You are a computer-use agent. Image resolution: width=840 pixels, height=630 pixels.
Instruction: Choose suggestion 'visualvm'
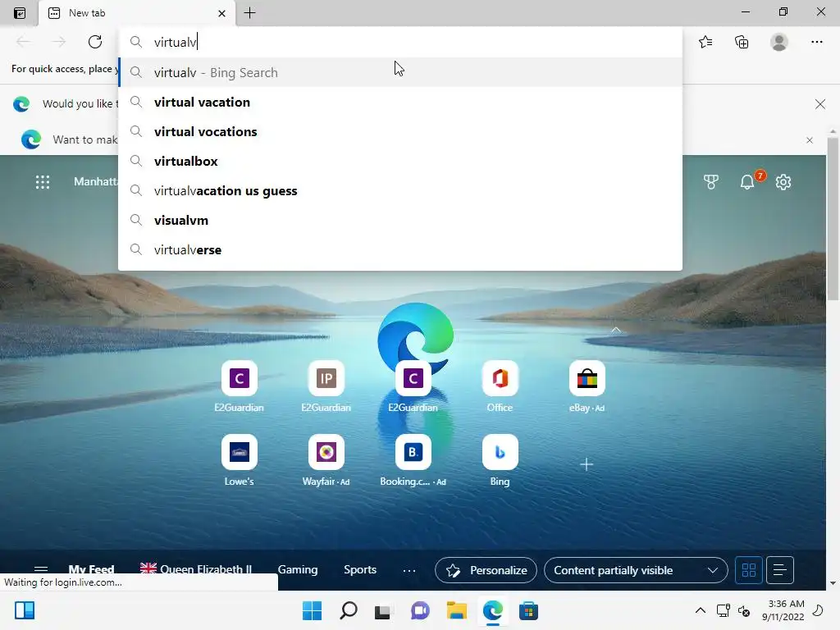tap(400, 220)
